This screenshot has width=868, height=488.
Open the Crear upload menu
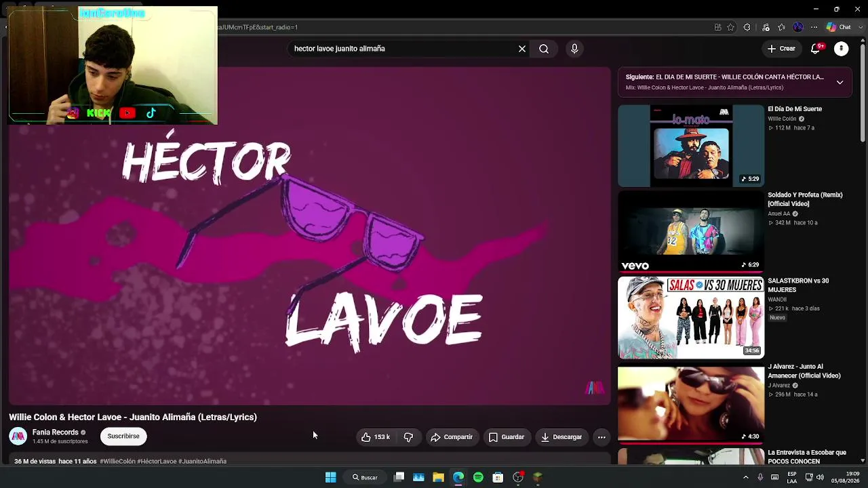pyautogui.click(x=781, y=49)
